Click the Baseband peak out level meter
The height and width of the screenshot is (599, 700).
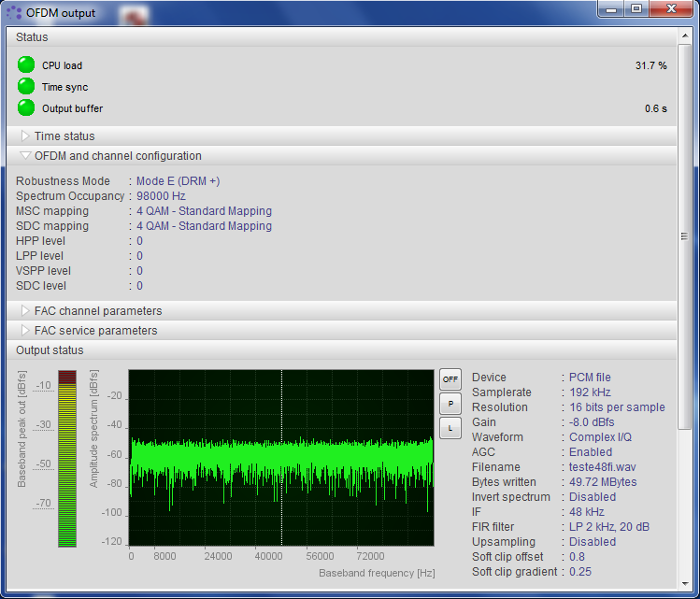(x=67, y=458)
